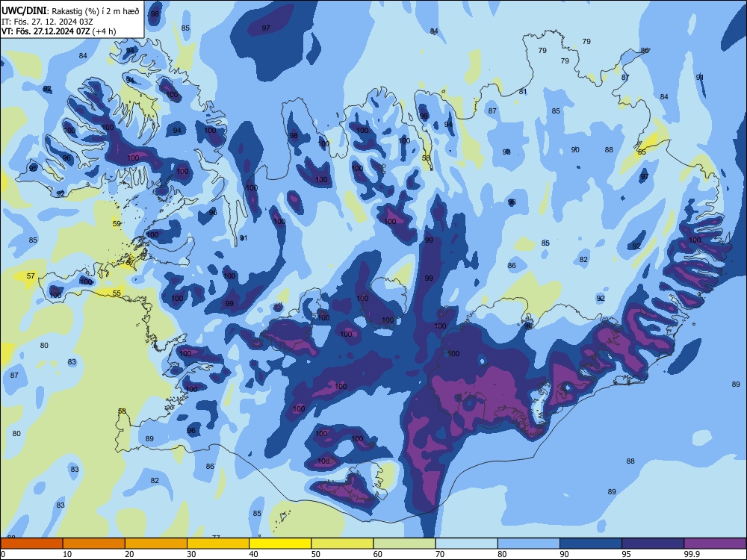Click the light green 60–70 legend swatch
This screenshot has height=560, width=747.
[x=404, y=544]
